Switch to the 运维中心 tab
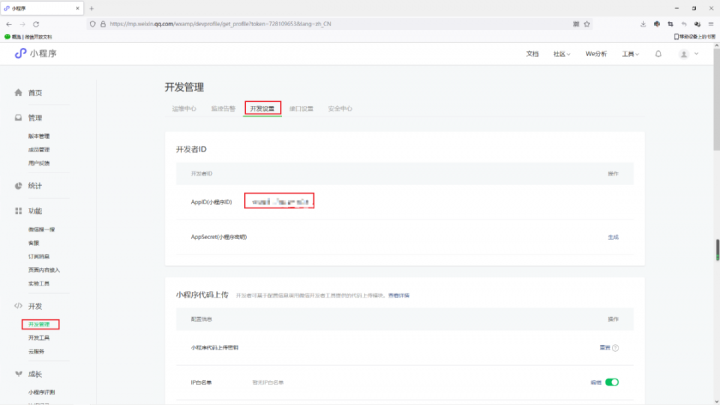720x405 pixels. click(184, 109)
